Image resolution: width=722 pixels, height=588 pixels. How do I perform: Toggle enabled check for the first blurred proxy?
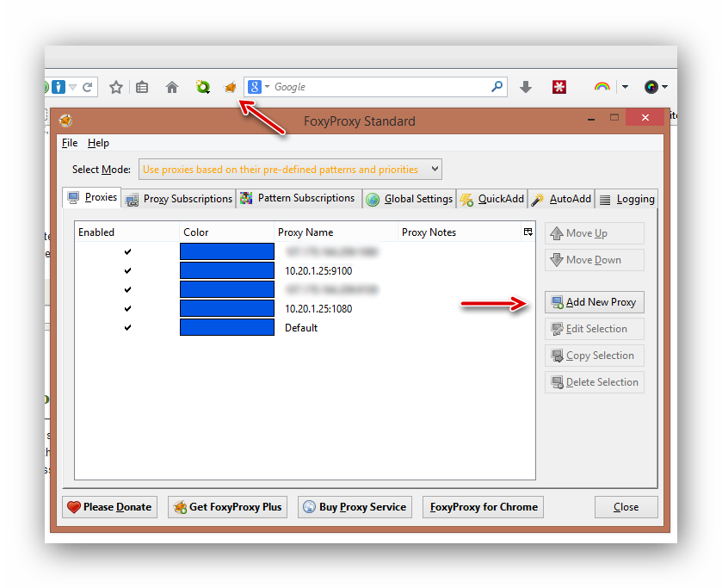127,251
